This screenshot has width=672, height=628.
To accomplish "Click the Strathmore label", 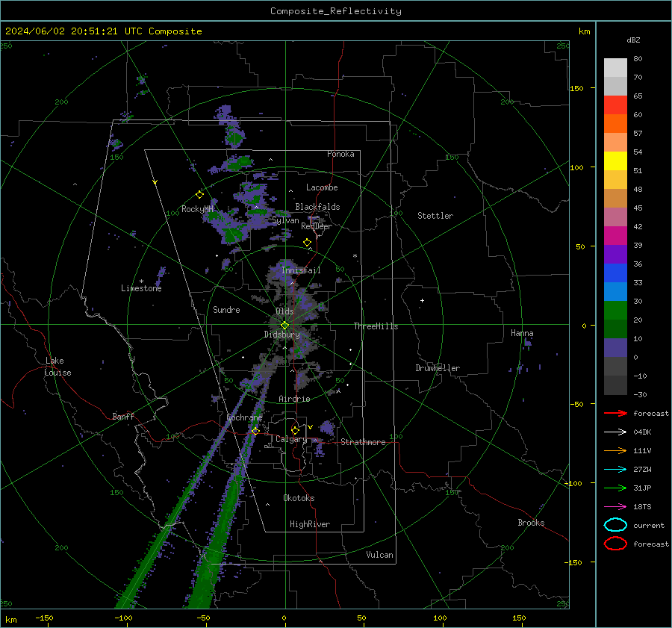I will click(x=363, y=442).
